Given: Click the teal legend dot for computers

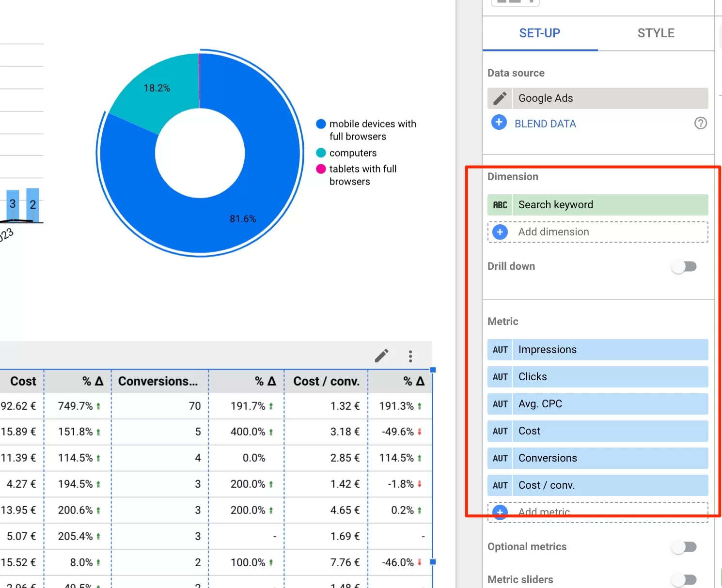Looking at the screenshot, I should point(321,153).
